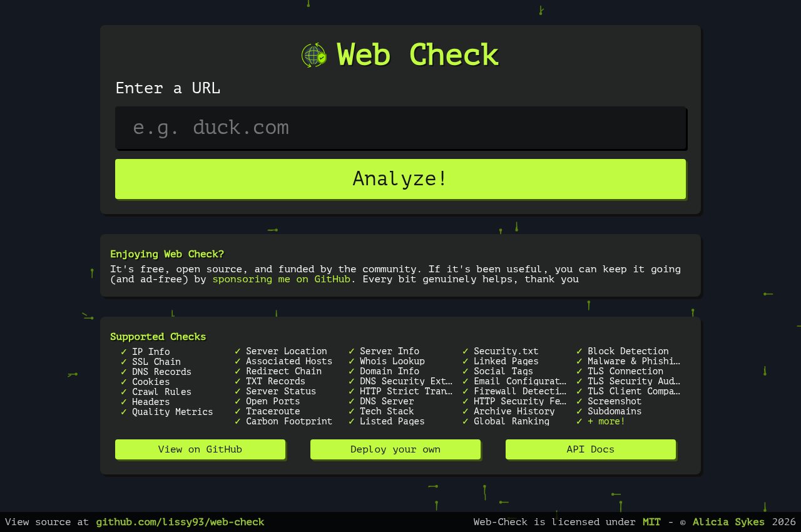Click the + more! checks link
This screenshot has height=532, width=801.
(x=606, y=421)
